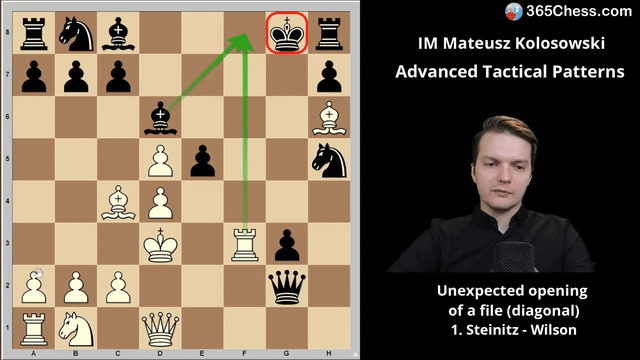Select the black bishop on d6
Image resolution: width=640 pixels, height=360 pixels.
[160, 118]
